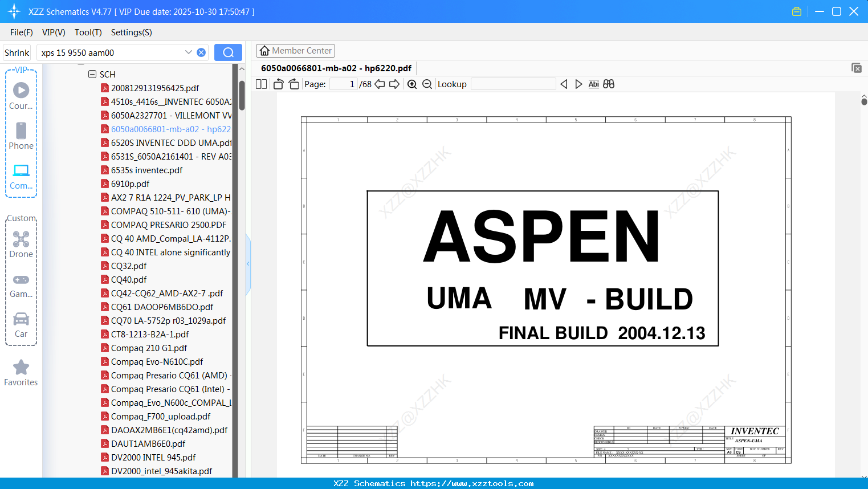Open COMPAQ PRESARIO 2500.PDF

pyautogui.click(x=169, y=225)
